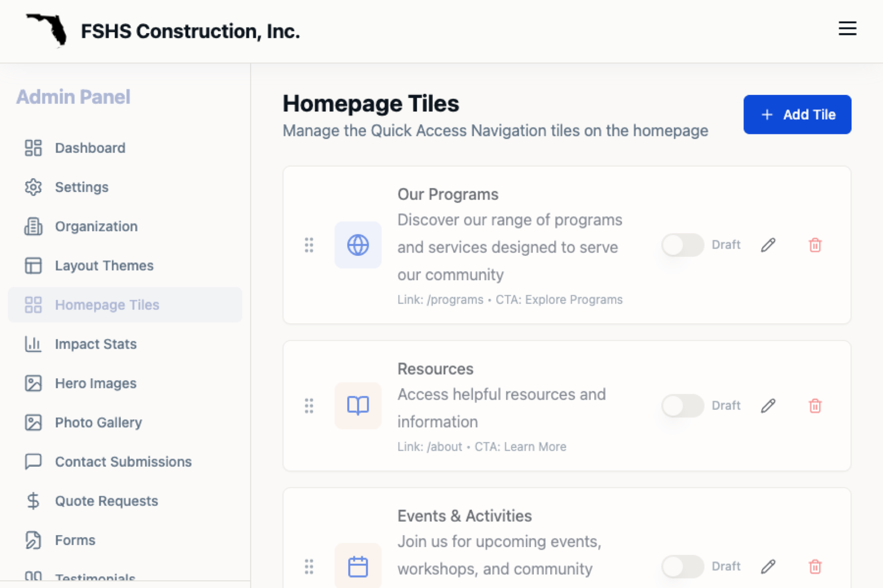Click the globe icon on Our Programs tile

tap(358, 245)
